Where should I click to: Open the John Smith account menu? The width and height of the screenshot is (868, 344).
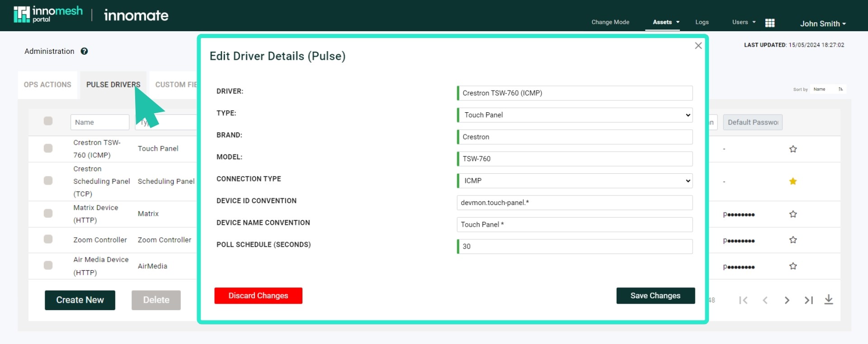(823, 24)
